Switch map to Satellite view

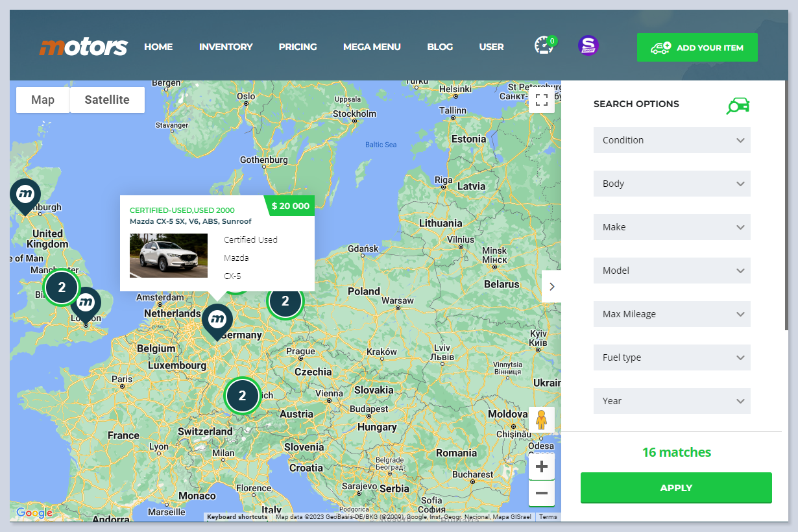[x=107, y=100]
